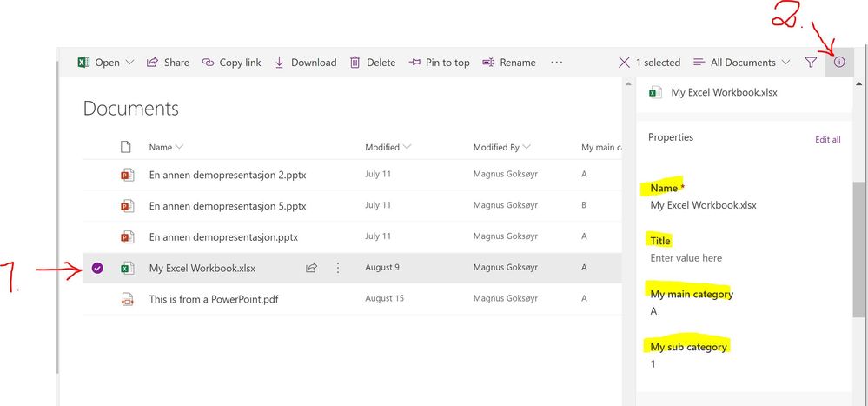Open En annen demopresentasjon.pptx

tap(223, 237)
